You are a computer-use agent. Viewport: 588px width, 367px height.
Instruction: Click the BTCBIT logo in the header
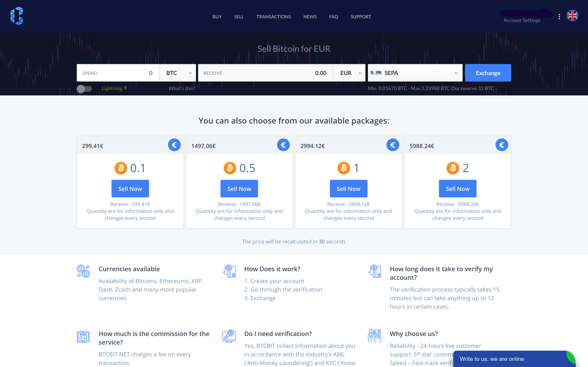point(17,16)
